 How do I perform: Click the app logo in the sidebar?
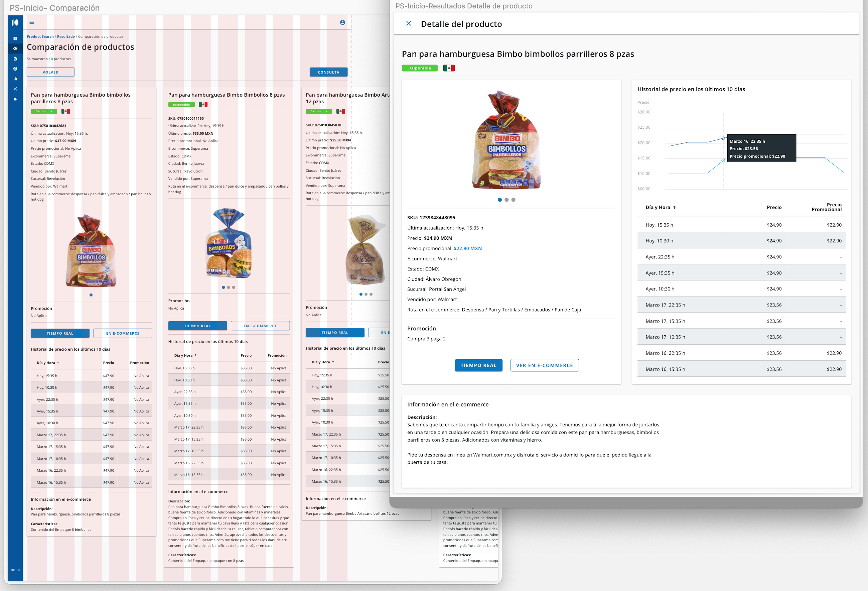[15, 22]
